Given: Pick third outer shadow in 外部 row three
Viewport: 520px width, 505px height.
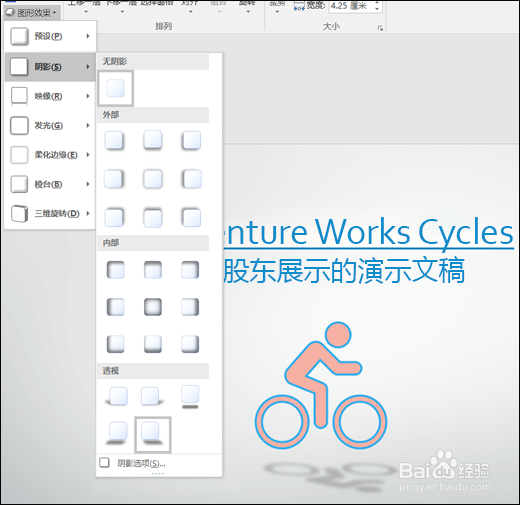Looking at the screenshot, I should pos(191,217).
